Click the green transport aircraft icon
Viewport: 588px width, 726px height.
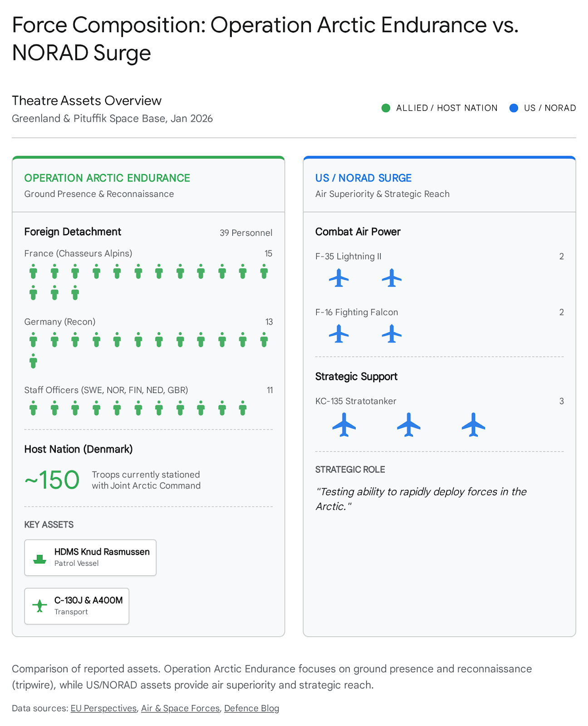coord(40,605)
